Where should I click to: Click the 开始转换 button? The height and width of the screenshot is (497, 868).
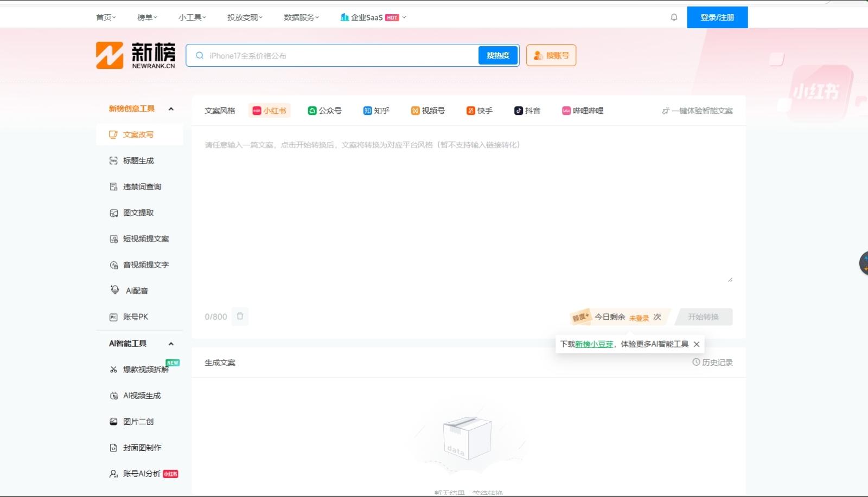click(x=705, y=317)
